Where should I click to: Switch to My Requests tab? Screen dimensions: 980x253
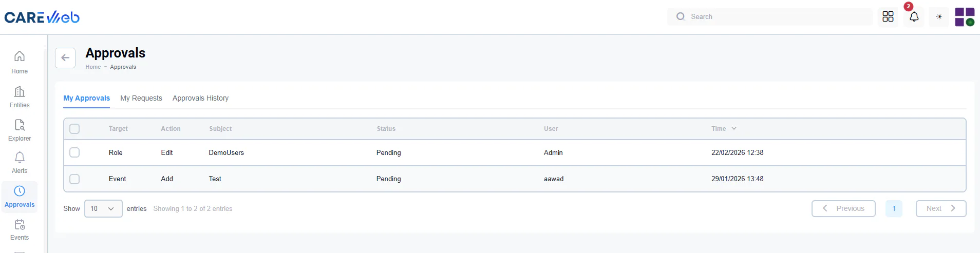(x=141, y=98)
